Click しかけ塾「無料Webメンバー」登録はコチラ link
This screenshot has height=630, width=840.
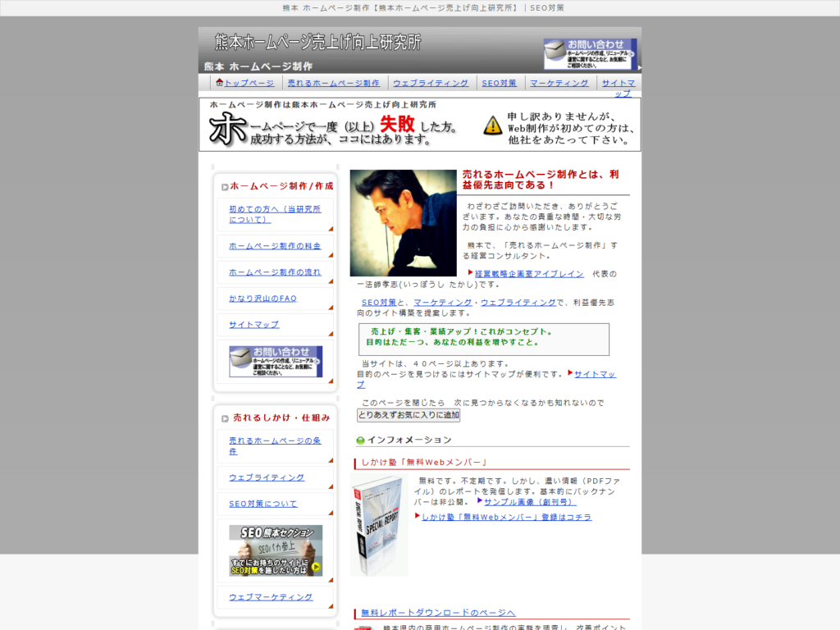click(x=506, y=518)
